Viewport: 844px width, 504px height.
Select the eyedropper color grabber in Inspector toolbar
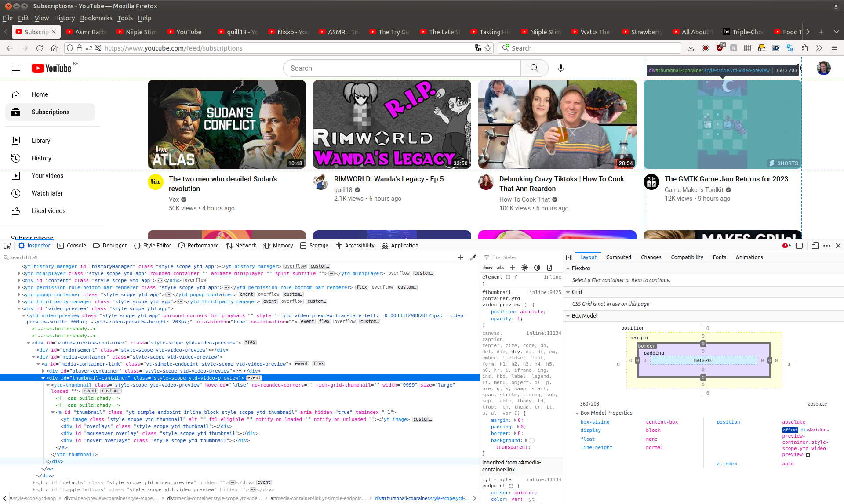pos(473,257)
